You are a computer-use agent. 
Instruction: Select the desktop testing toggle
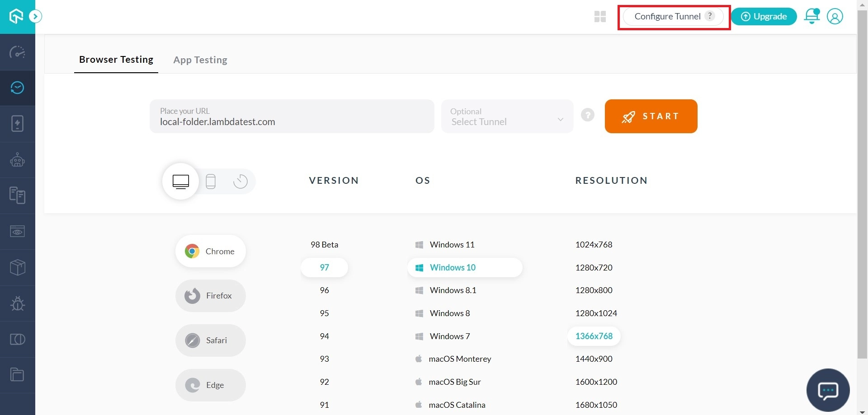tap(180, 181)
